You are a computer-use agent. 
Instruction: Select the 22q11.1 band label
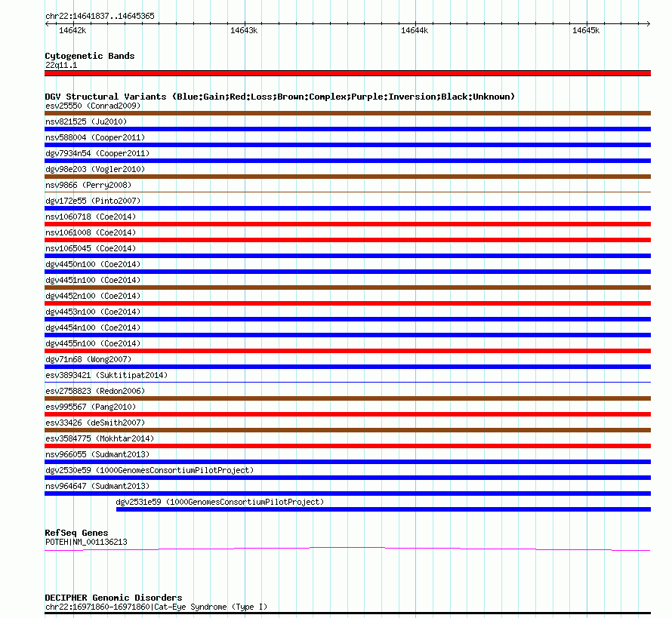coord(61,65)
